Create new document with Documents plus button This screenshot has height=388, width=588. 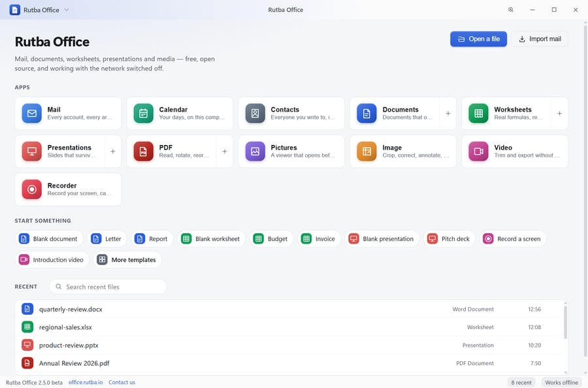click(448, 113)
